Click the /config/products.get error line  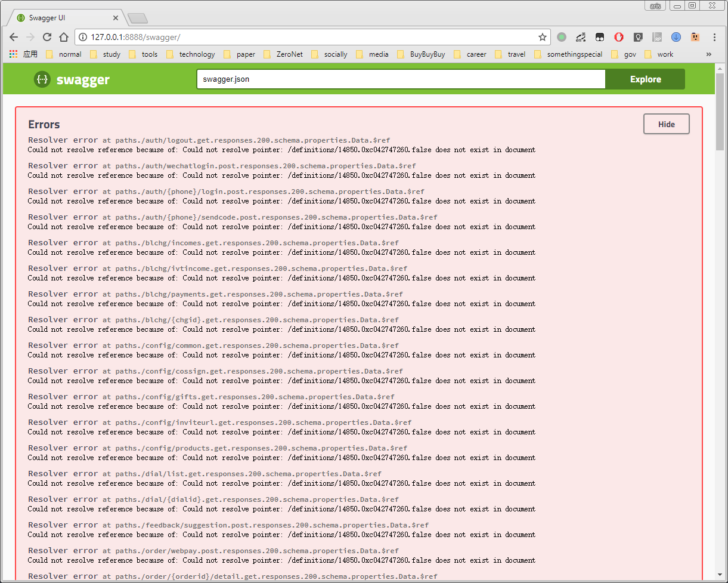click(218, 448)
